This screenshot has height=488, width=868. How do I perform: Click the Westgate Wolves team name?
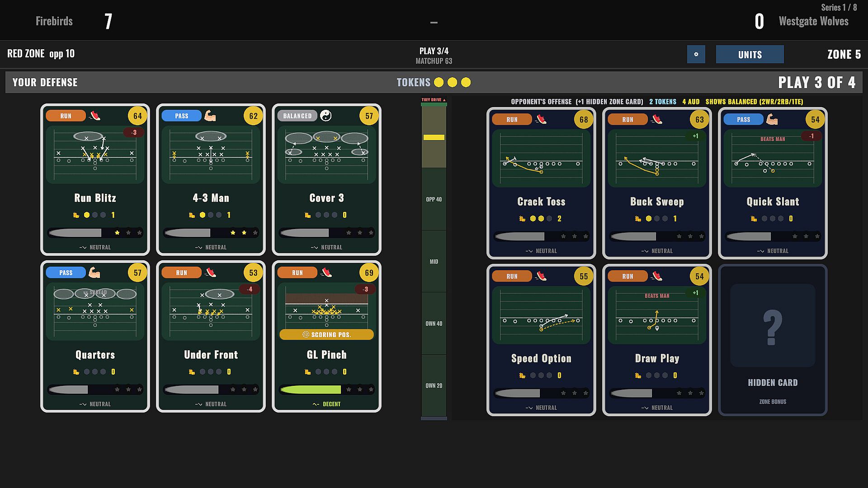click(x=813, y=21)
